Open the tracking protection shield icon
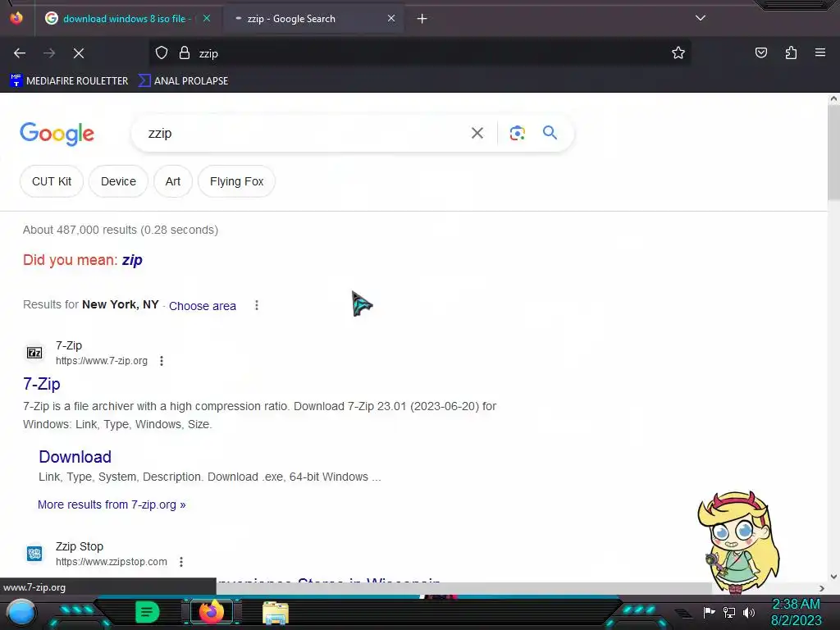The image size is (840, 630). point(162,53)
